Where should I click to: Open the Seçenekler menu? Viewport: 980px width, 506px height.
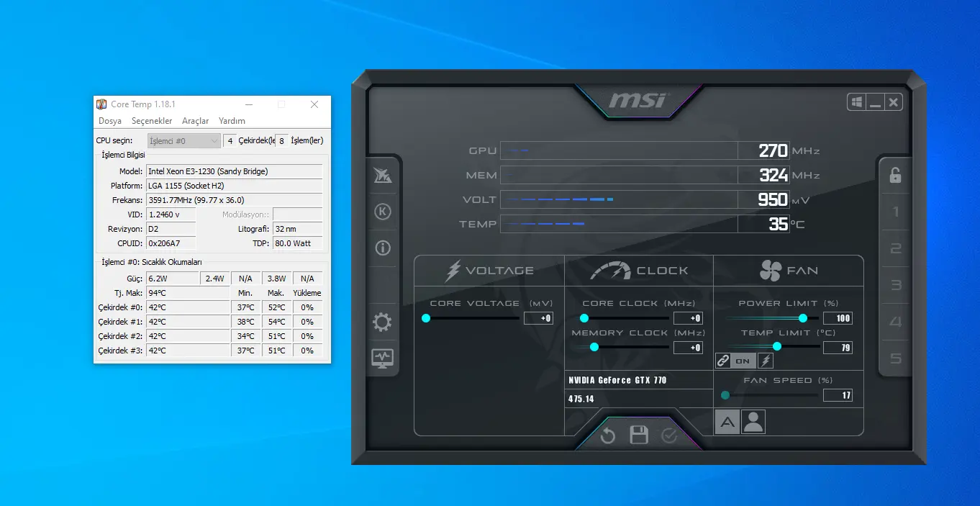coord(152,121)
